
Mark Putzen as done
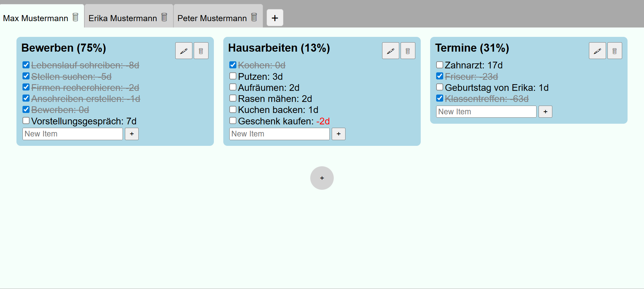[233, 76]
